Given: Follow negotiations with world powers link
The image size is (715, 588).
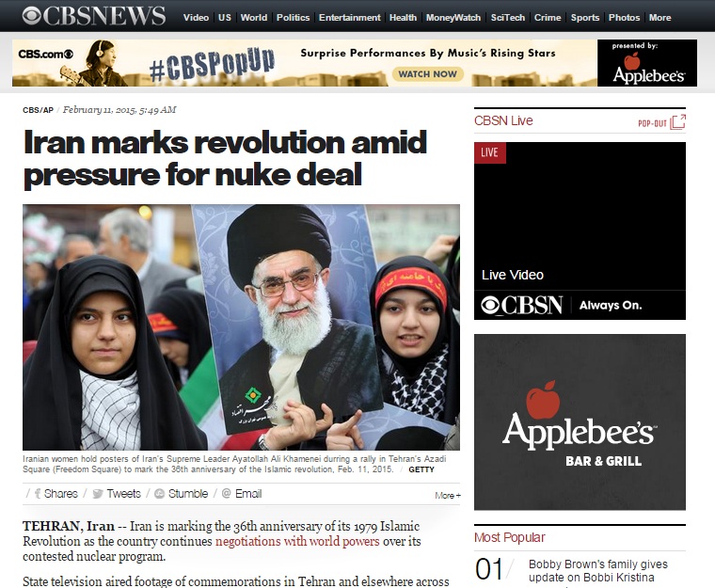Looking at the screenshot, I should click(297, 542).
